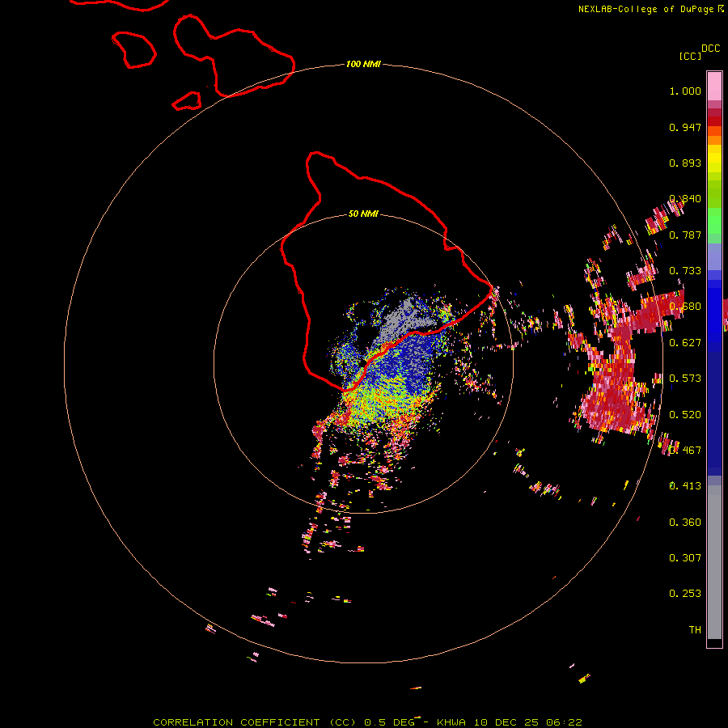Click the gray low-CC patch near the radar
The height and width of the screenshot is (728, 728).
pos(403,320)
